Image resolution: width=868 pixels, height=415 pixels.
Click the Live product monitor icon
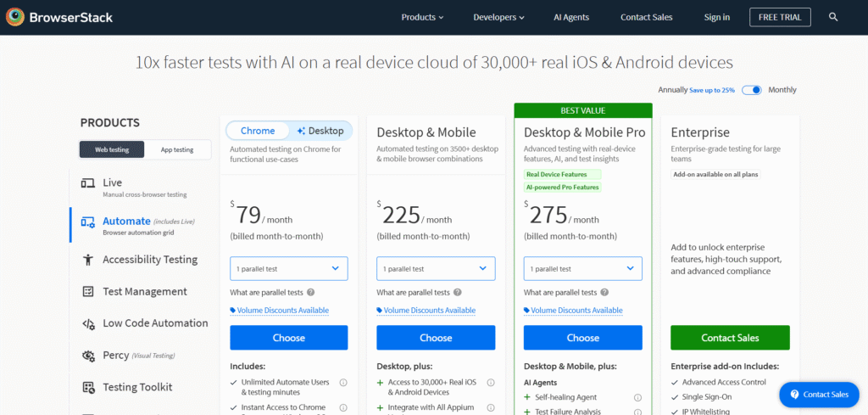87,182
